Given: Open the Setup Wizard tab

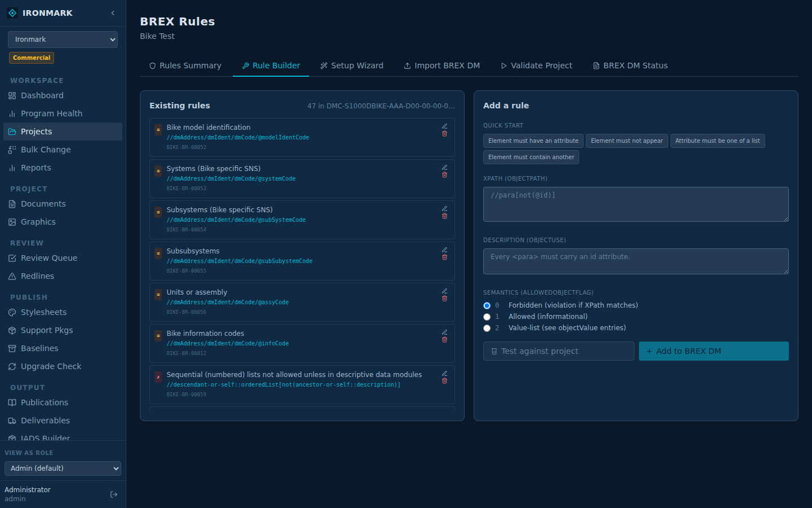Looking at the screenshot, I should [x=352, y=65].
